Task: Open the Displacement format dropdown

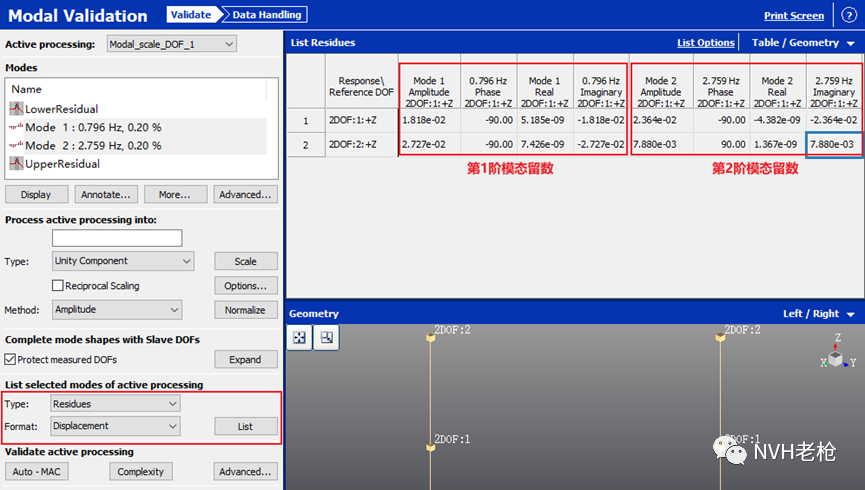Action: coord(115,426)
